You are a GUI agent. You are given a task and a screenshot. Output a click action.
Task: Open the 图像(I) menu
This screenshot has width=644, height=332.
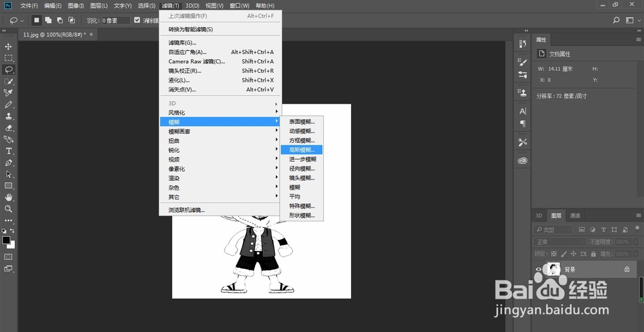tap(75, 6)
